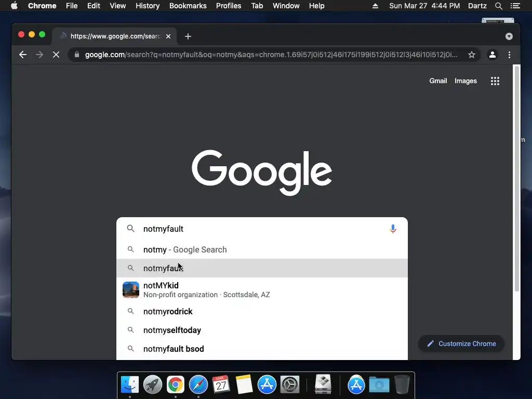532x399 pixels.
Task: Open Notification Center list icon
Action: (515, 6)
